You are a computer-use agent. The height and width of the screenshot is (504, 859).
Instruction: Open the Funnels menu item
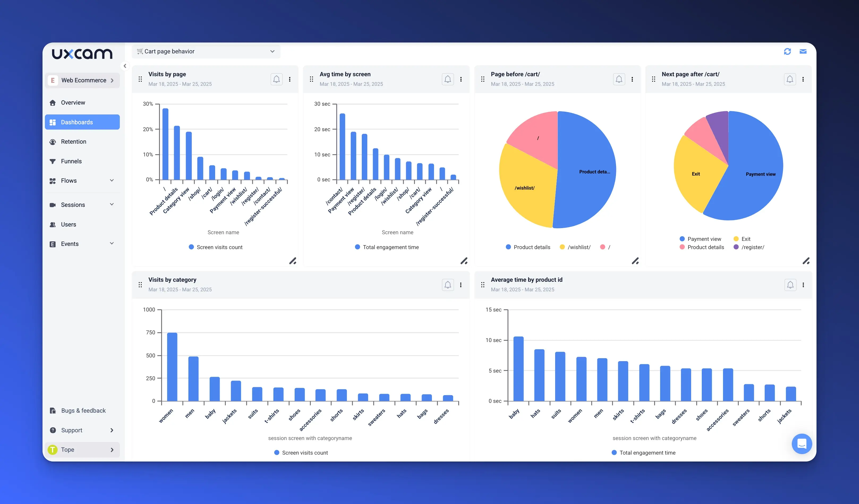71,161
